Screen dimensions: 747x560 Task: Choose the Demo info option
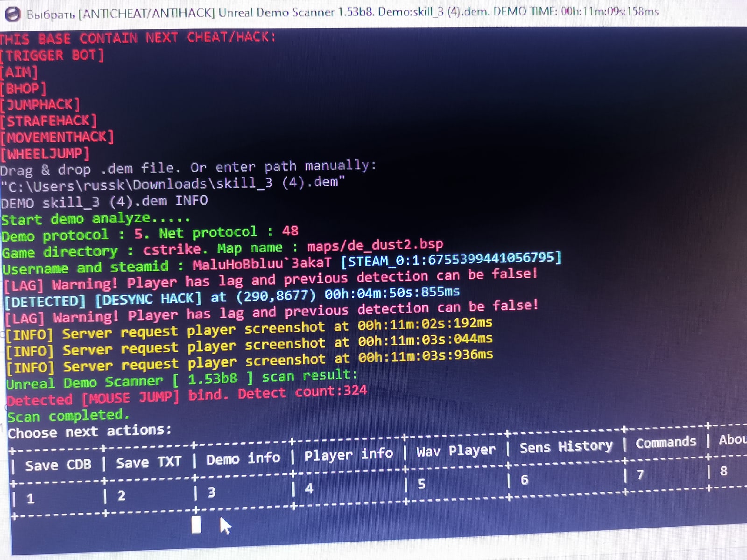[243, 459]
